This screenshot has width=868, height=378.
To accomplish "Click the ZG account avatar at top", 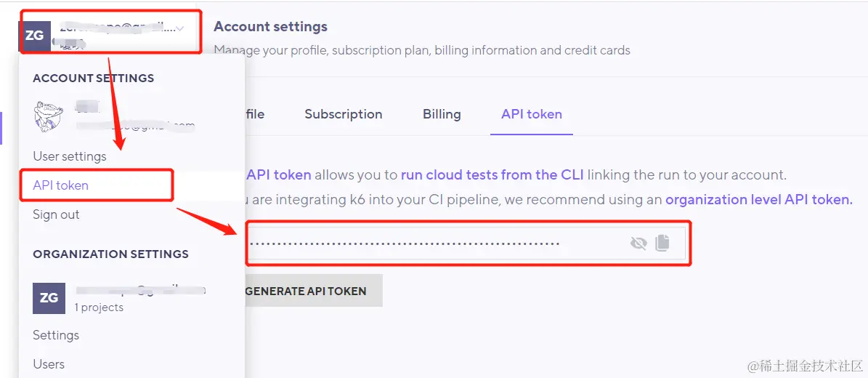I will [x=35, y=36].
